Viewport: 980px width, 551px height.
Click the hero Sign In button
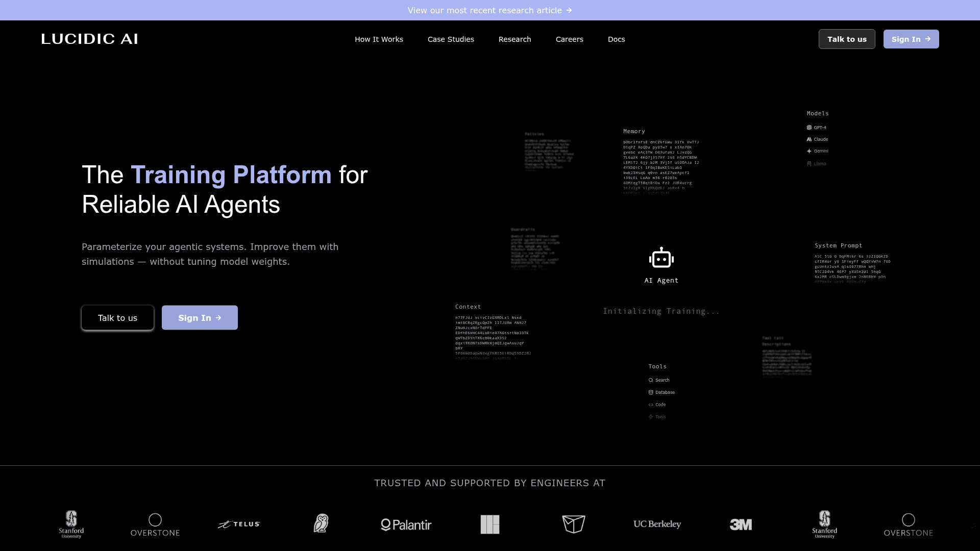200,318
